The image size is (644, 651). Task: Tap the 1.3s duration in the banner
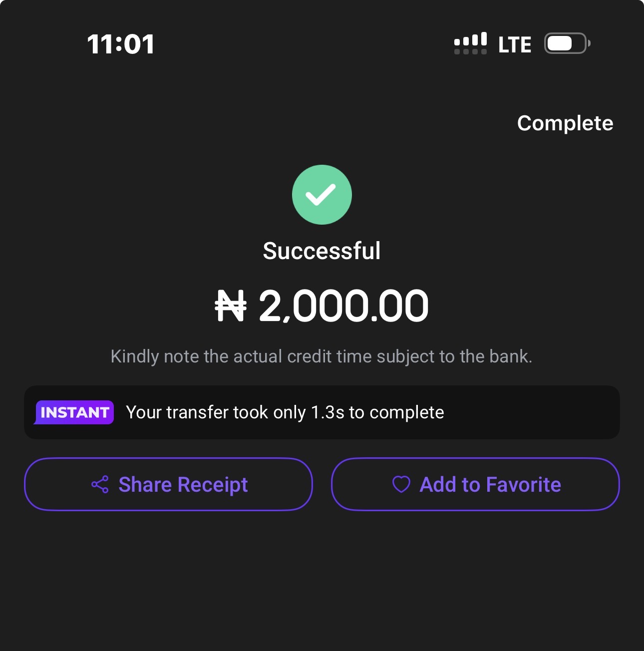(327, 412)
